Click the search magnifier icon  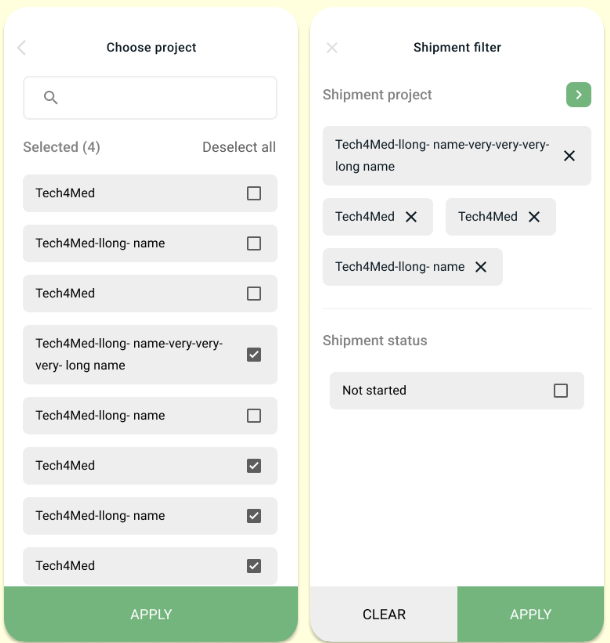coord(51,98)
